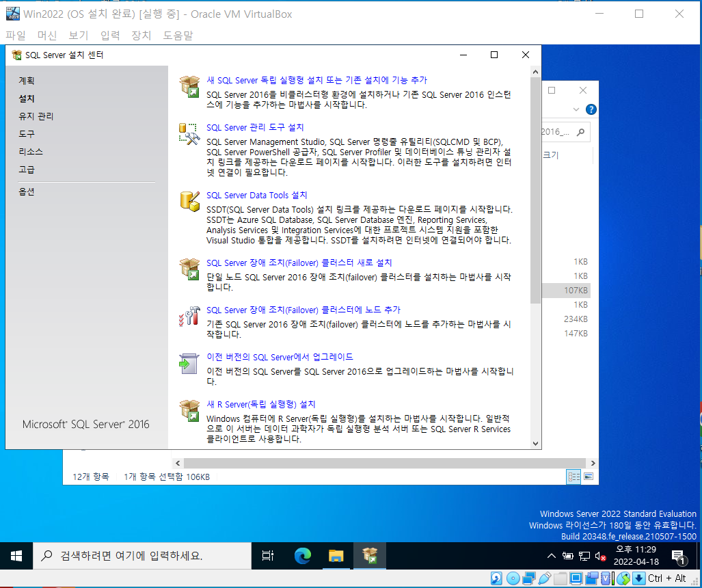Click the blue help icon in Explorer window
The width and height of the screenshot is (702, 588).
tap(591, 109)
